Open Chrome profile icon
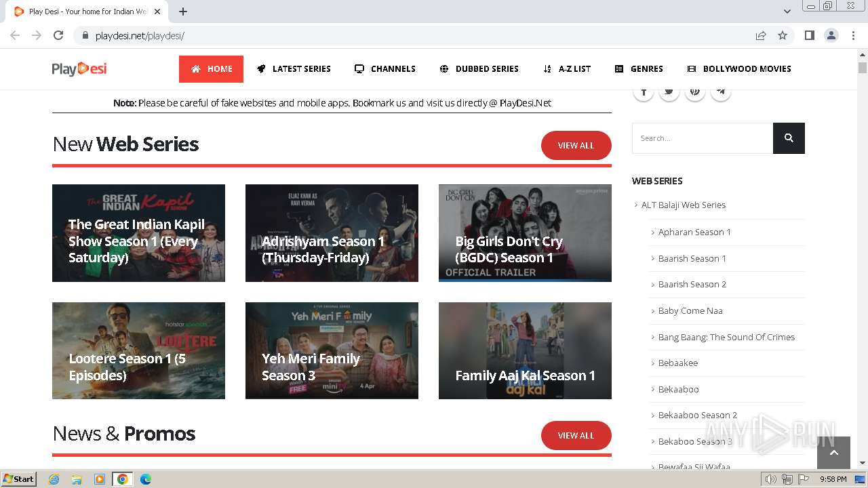The image size is (868, 488). pyautogui.click(x=831, y=35)
